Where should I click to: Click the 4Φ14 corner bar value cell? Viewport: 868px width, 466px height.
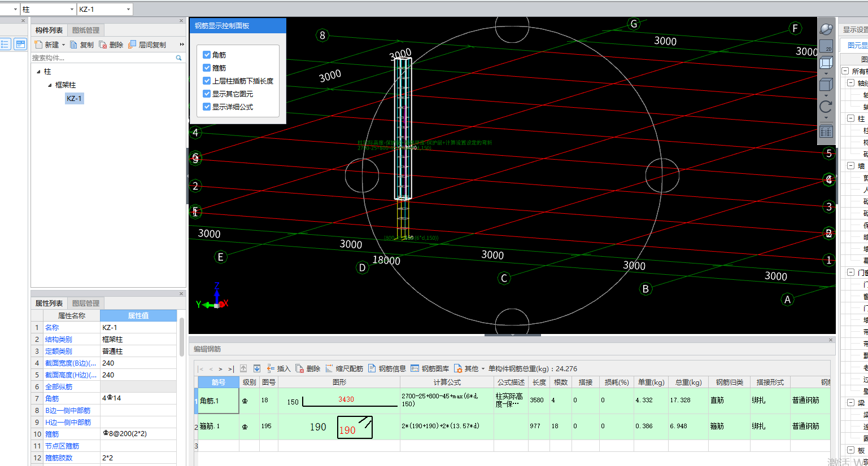pos(138,398)
